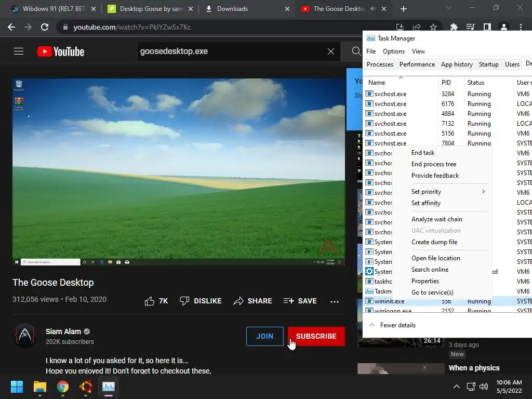The image size is (532, 399).
Task: Open the Ubuntu app in the taskbar
Action: [86, 387]
